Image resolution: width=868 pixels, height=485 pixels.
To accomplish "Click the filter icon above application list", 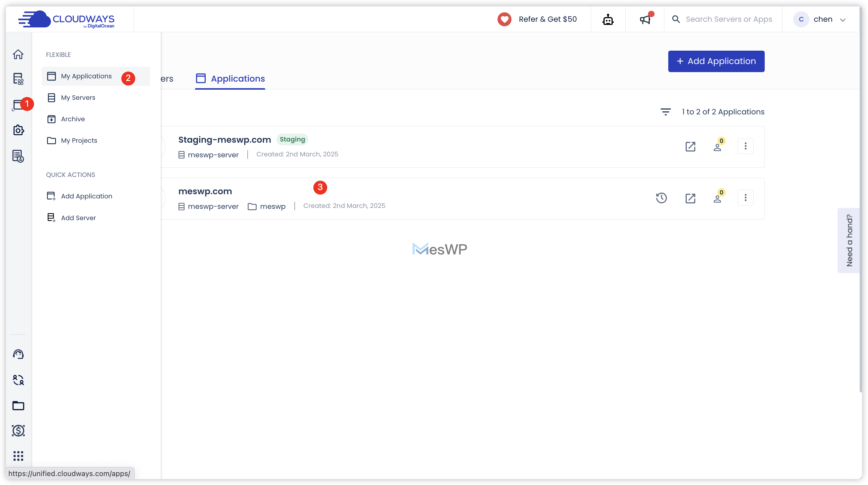I will pos(666,112).
